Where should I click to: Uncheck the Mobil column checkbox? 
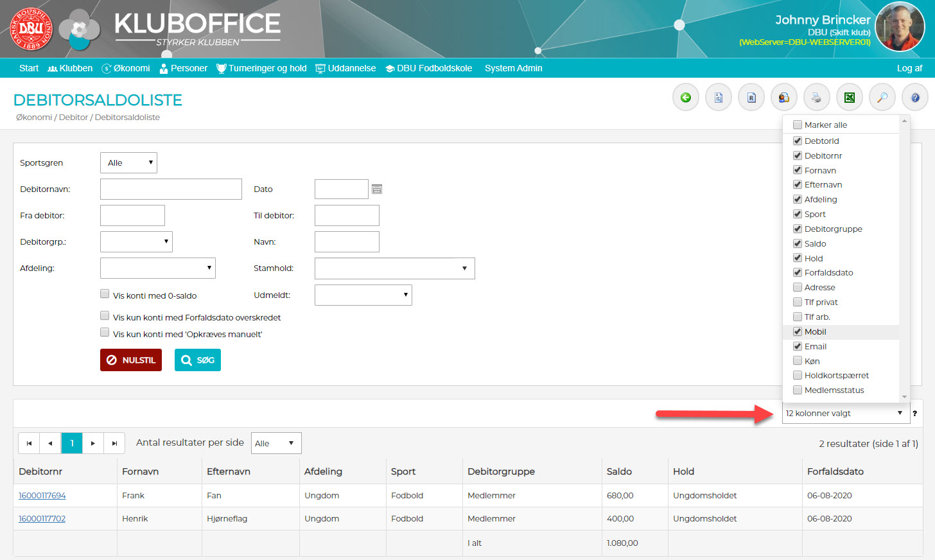coord(798,331)
